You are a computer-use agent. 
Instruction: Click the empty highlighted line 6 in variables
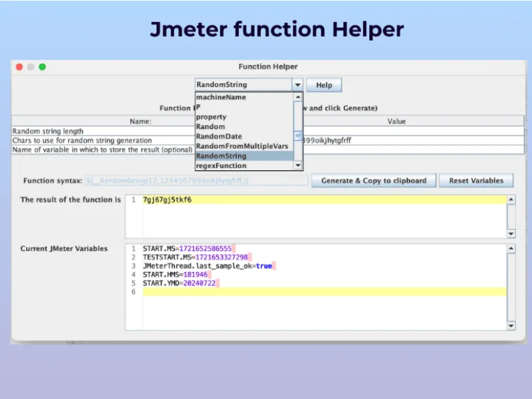click(325, 292)
